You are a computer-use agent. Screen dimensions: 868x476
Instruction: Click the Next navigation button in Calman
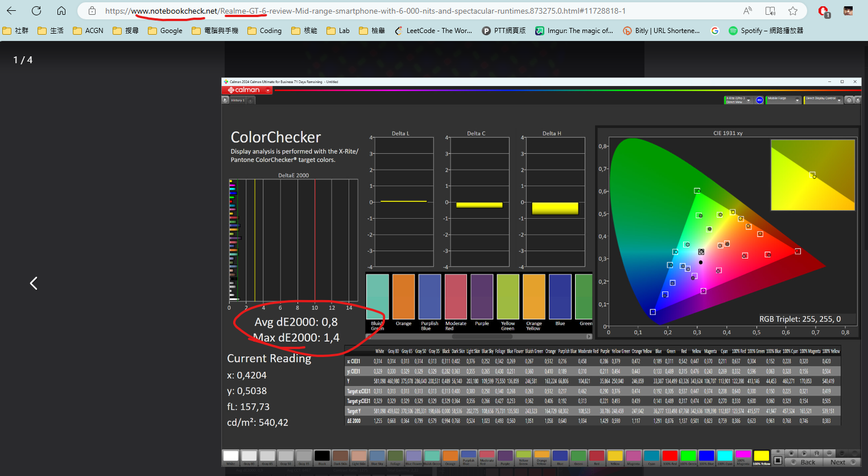click(x=842, y=462)
